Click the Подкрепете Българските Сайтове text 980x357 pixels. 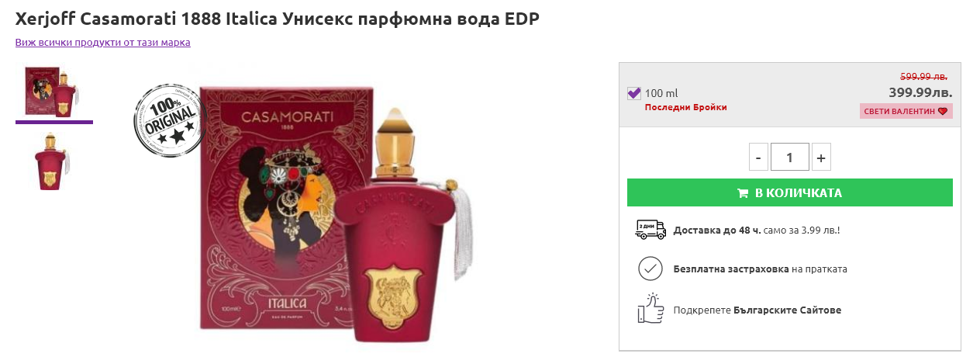(757, 310)
